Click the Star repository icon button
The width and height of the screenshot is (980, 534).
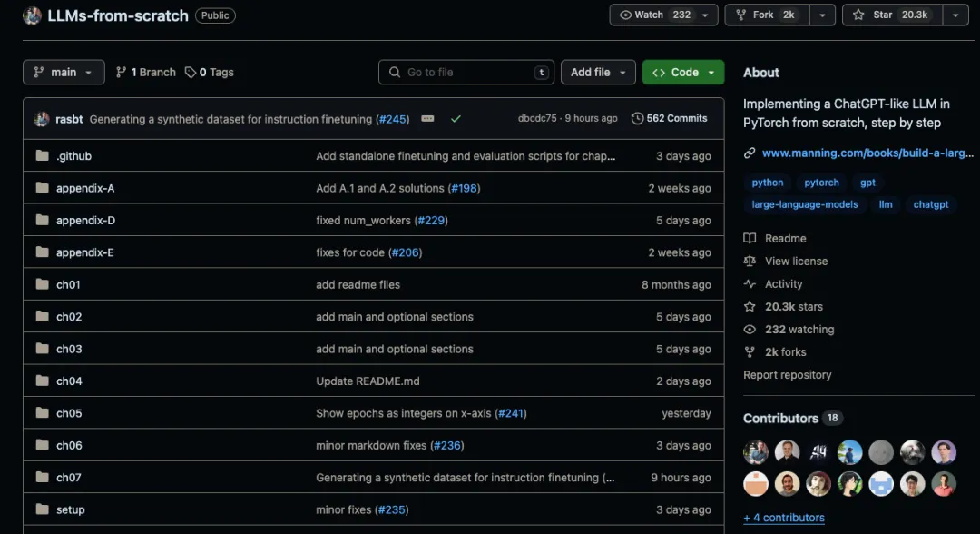[858, 15]
